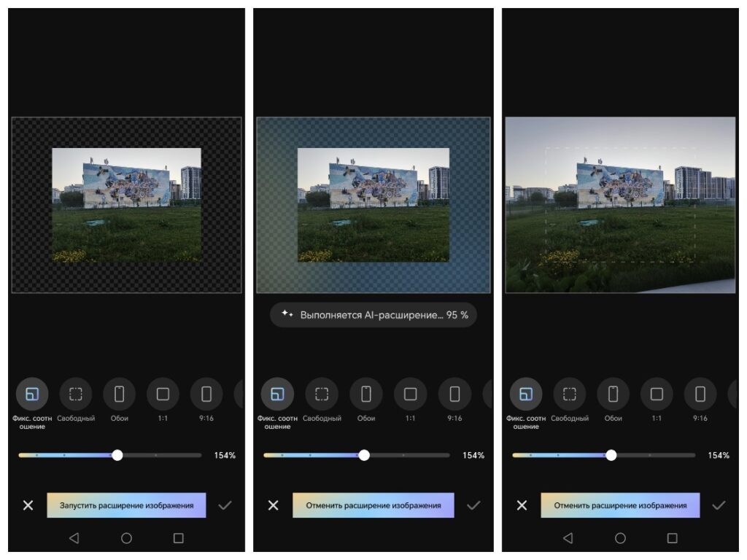Confirm with checkmark in middle screen
747x560 pixels.
(x=473, y=505)
